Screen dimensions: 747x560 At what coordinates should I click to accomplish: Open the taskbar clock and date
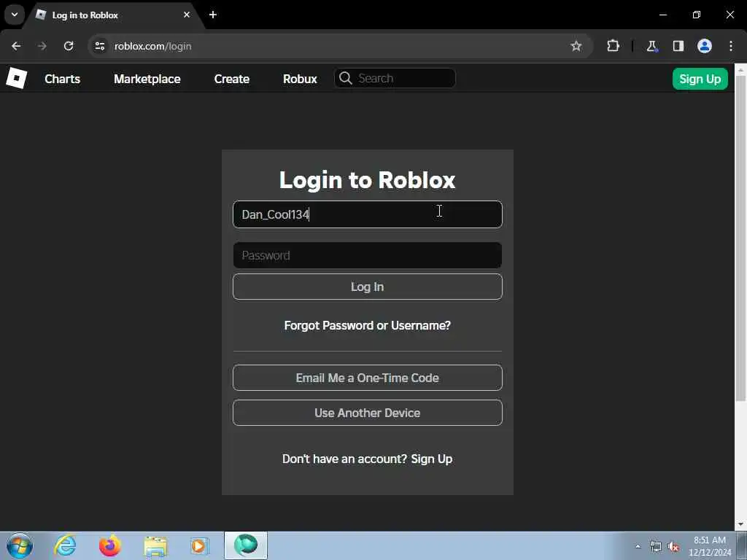pos(710,546)
